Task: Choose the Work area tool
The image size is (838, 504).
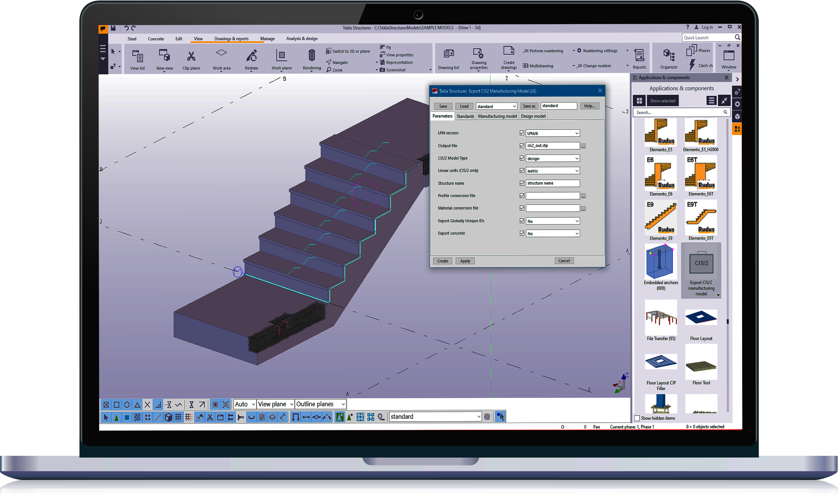Action: click(221, 60)
